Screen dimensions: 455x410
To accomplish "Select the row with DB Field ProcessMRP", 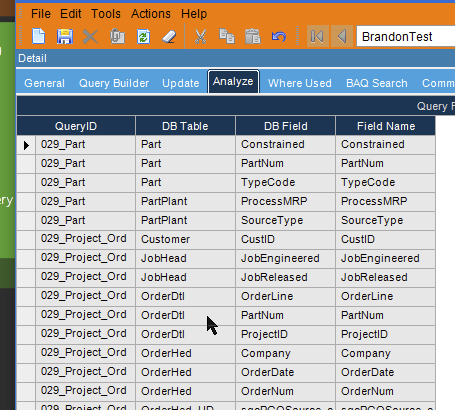I will coord(226,201).
